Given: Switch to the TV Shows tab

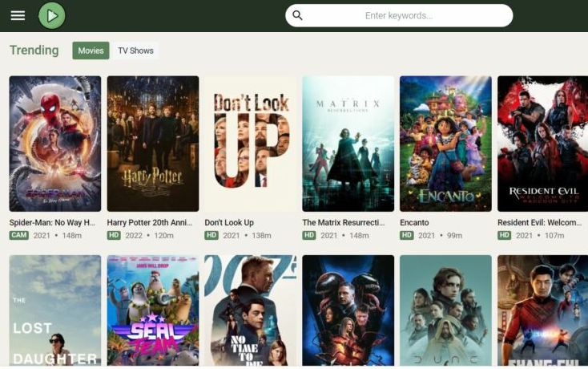Looking at the screenshot, I should click(135, 51).
